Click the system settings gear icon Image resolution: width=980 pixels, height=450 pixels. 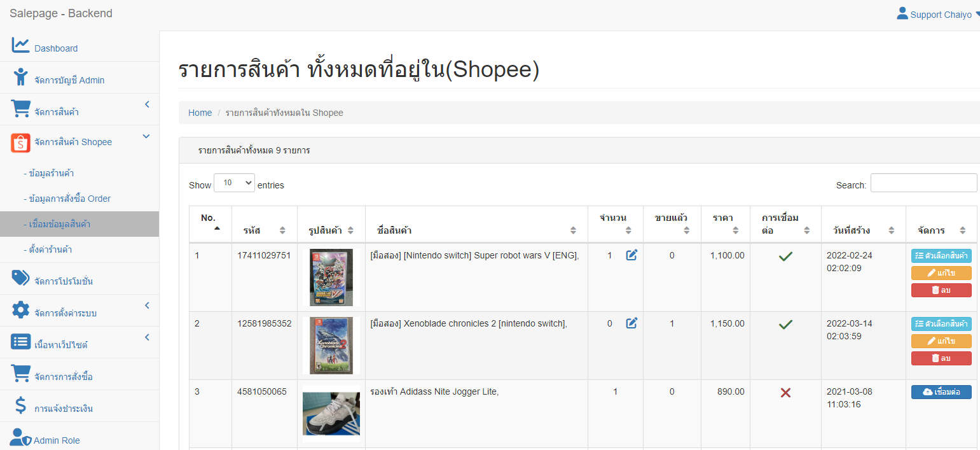click(x=20, y=311)
